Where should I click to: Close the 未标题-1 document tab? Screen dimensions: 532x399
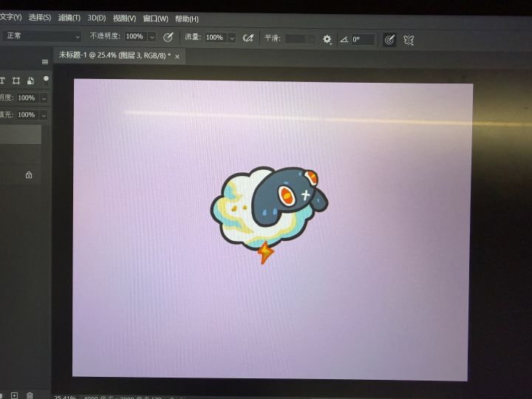pyautogui.click(x=177, y=57)
